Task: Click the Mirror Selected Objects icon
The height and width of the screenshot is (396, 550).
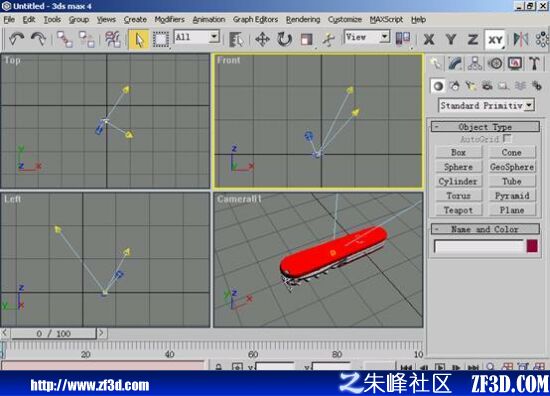Action: coord(521,39)
